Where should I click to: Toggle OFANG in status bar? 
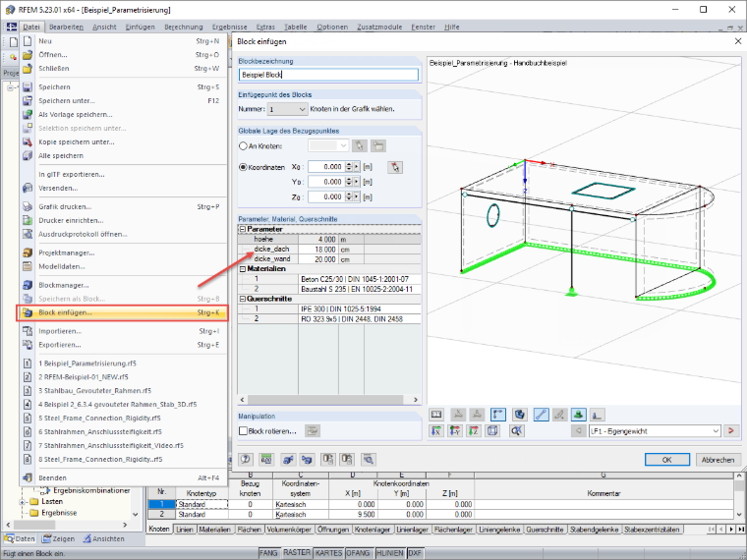(358, 553)
